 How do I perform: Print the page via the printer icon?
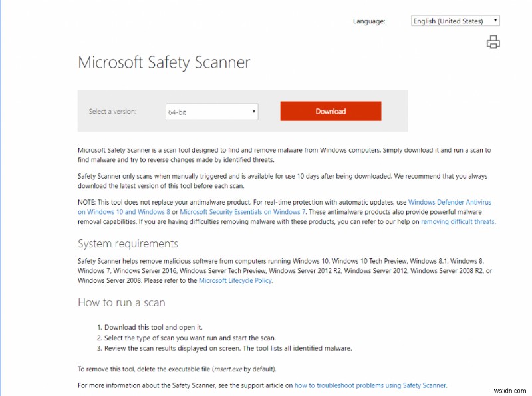[493, 41]
